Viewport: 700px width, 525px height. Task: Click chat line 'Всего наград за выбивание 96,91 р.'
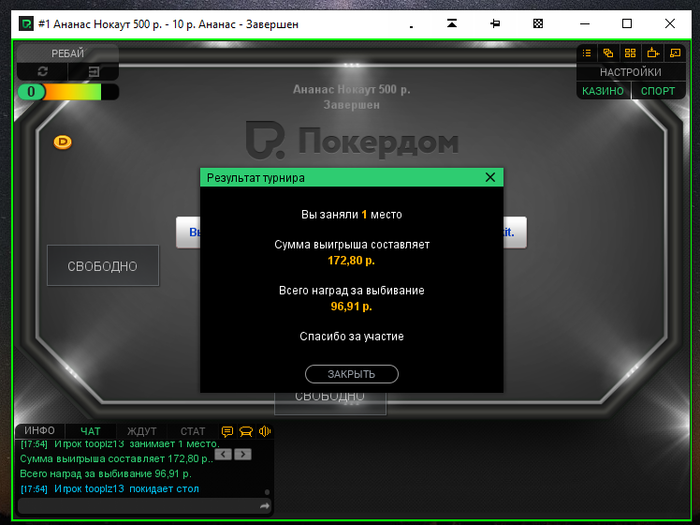(x=105, y=474)
